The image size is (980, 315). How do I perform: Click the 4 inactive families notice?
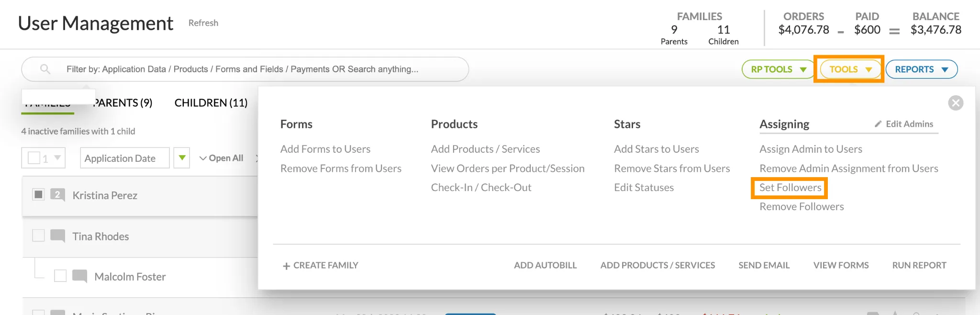78,131
